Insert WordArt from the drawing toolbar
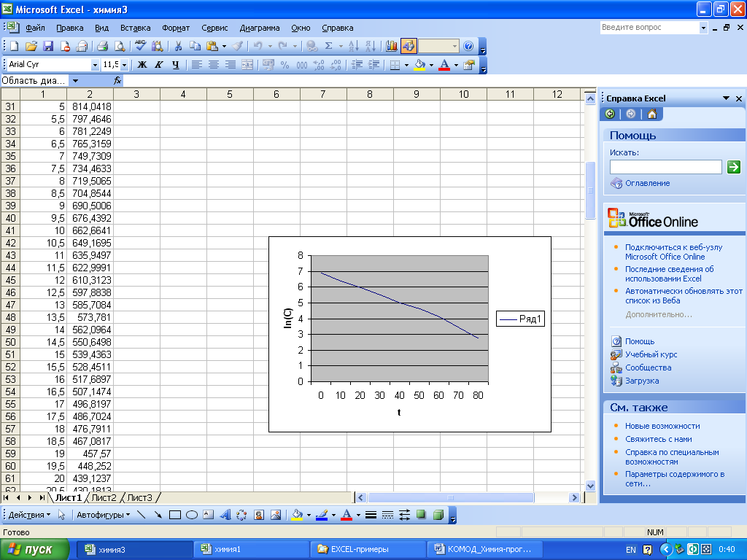 225,515
